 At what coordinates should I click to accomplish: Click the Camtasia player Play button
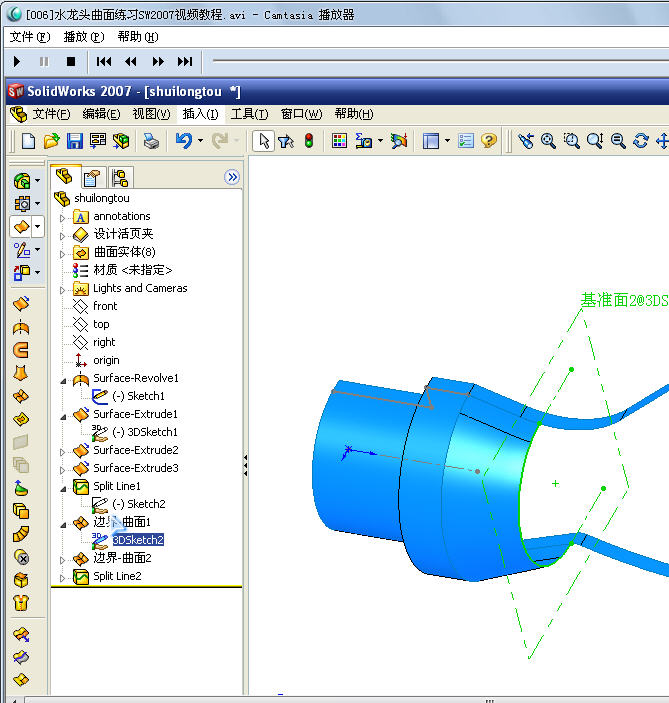coord(17,61)
